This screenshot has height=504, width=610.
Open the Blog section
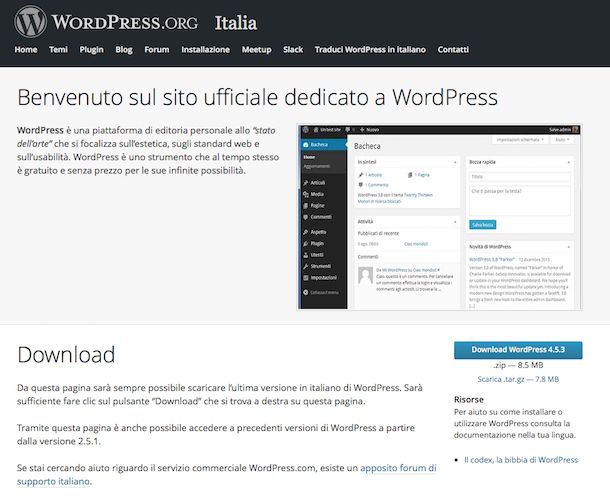pyautogui.click(x=124, y=49)
